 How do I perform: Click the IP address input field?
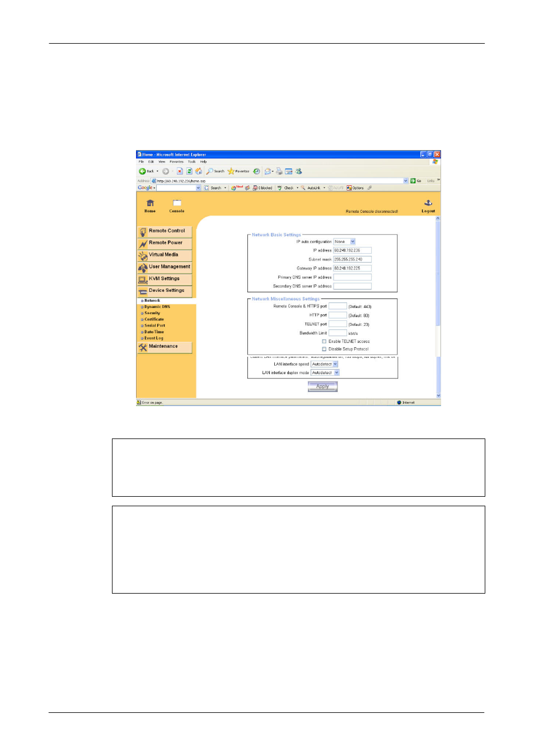(353, 250)
